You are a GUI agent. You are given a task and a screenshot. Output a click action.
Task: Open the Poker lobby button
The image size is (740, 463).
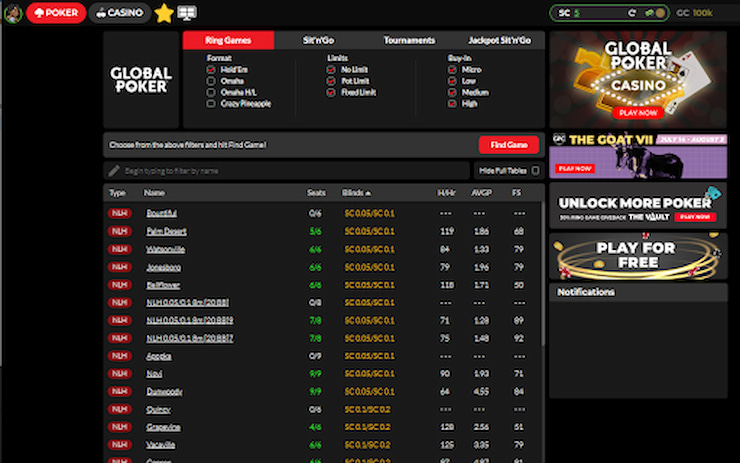pos(56,13)
